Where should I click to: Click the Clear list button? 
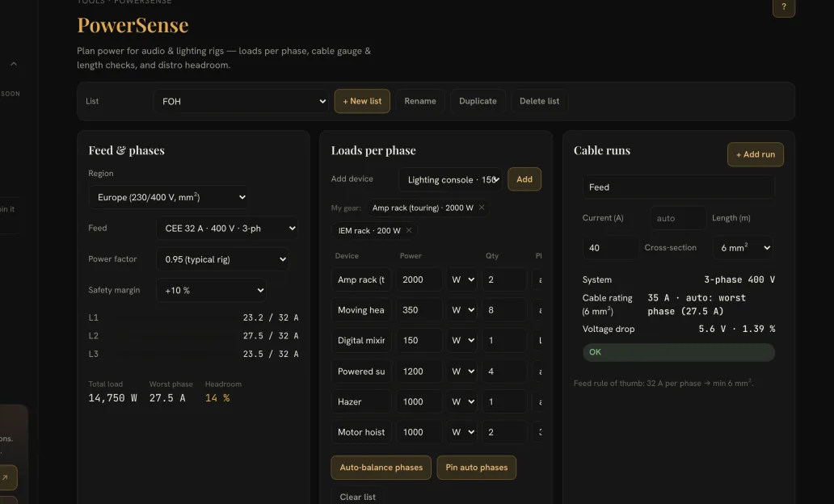357,497
